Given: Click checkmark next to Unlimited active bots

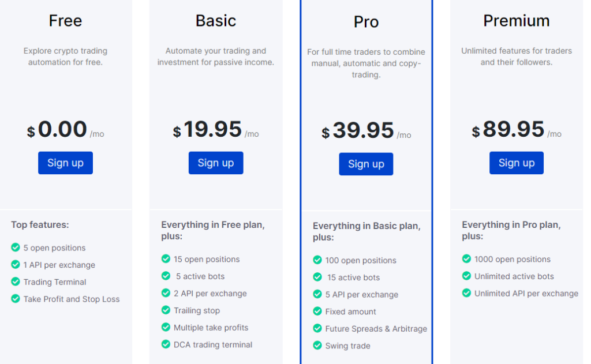Looking at the screenshot, I should [466, 276].
